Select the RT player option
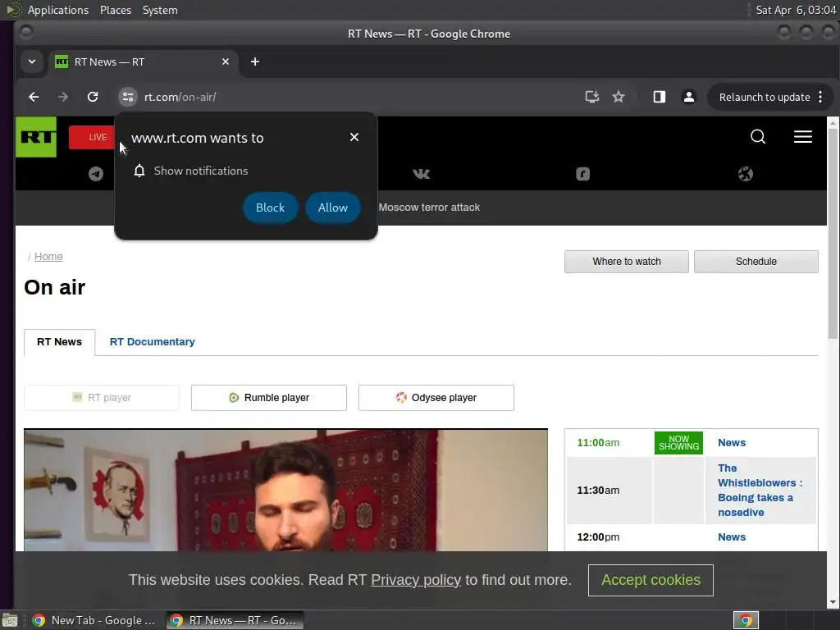This screenshot has width=840, height=630. [102, 398]
